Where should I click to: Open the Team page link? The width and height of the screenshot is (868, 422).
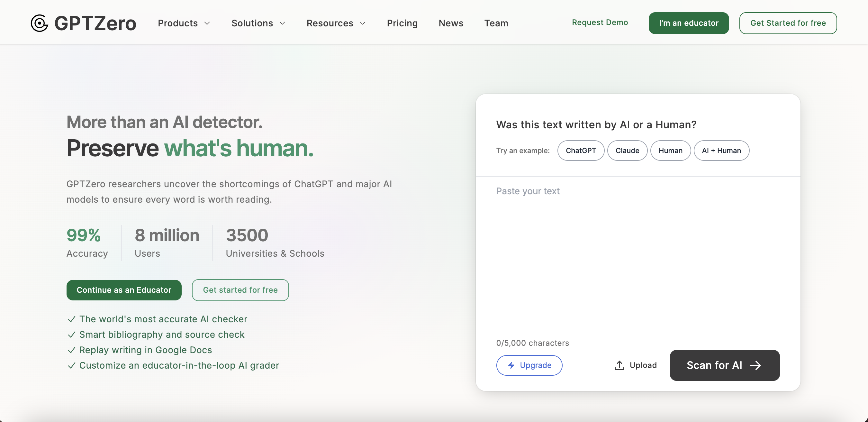(x=496, y=23)
